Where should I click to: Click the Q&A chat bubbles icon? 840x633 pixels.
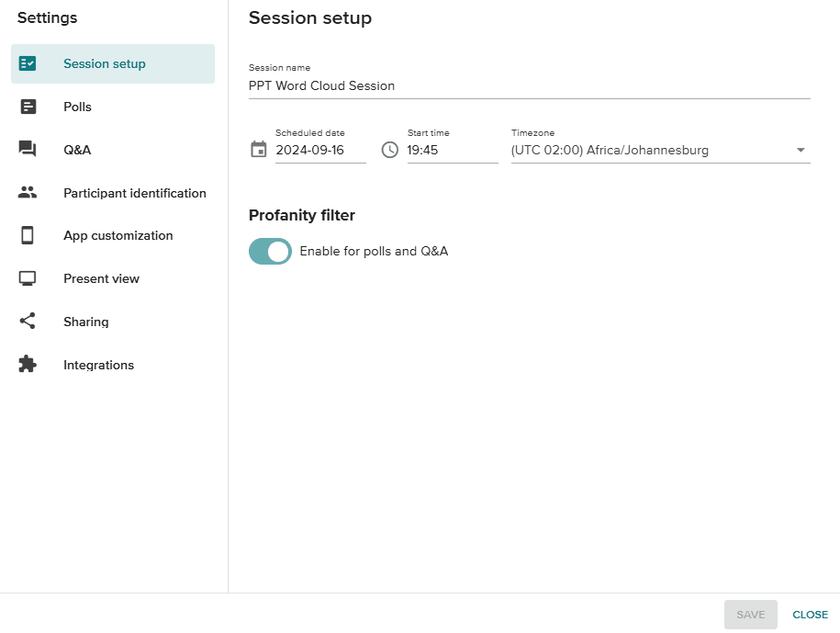(28, 149)
